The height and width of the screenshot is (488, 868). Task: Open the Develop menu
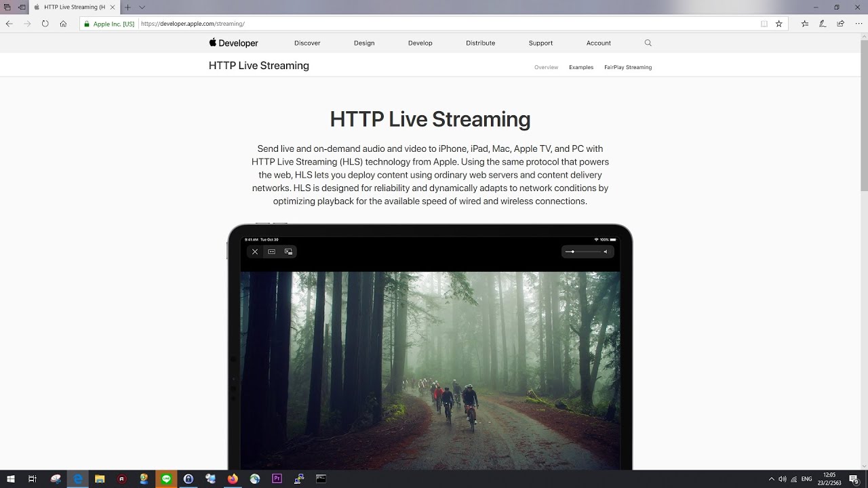tap(420, 43)
